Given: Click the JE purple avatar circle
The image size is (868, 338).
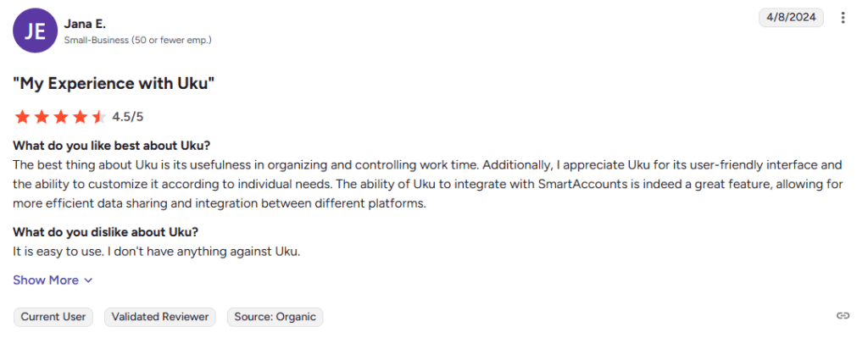Looking at the screenshot, I should (x=35, y=31).
